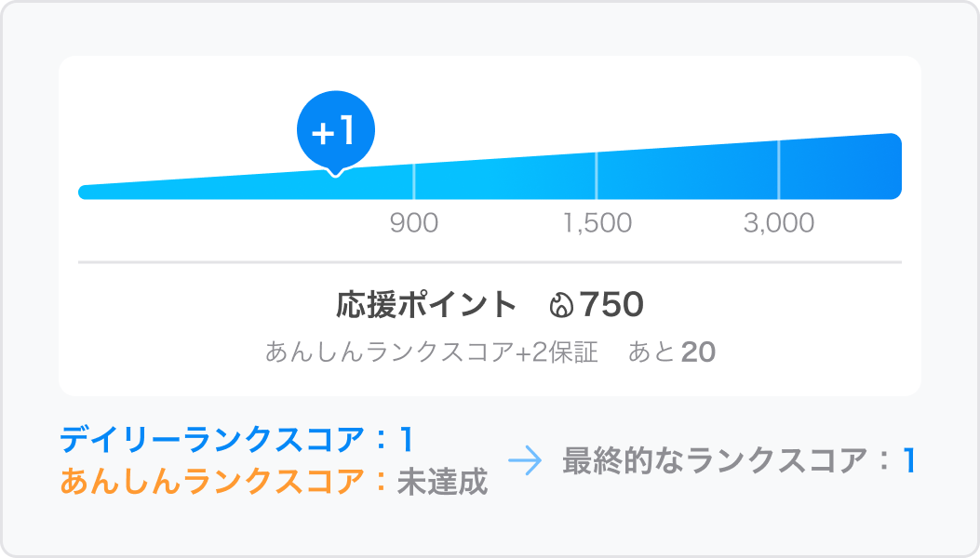This screenshot has height=558, width=980.
Task: Select the 900 threshold label
Action: tap(414, 223)
